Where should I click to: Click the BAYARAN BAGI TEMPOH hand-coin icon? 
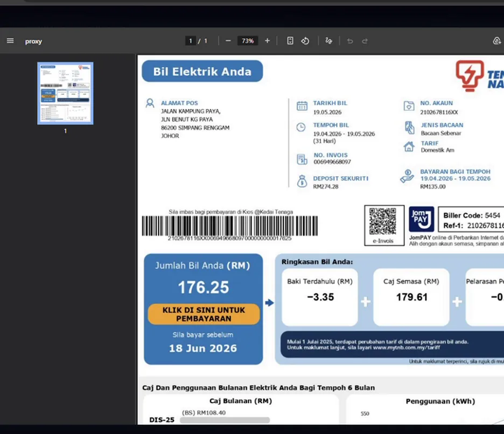(x=407, y=176)
